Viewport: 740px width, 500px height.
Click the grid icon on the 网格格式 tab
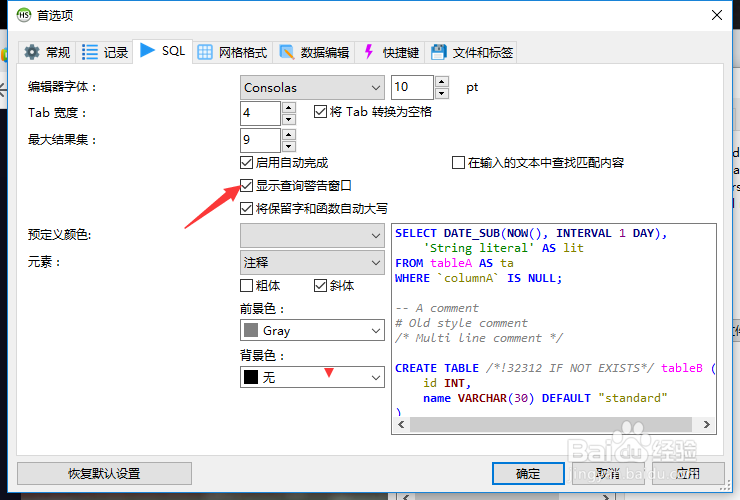coord(205,52)
